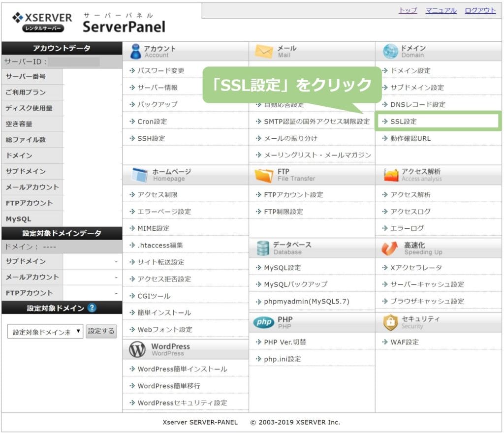
Task: Click the Security padlock icon
Action: tap(390, 322)
